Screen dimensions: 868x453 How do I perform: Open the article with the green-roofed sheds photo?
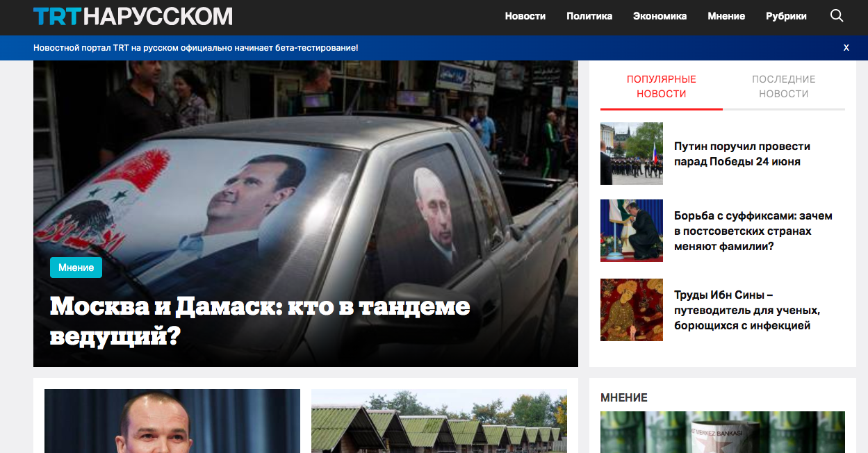click(x=439, y=421)
